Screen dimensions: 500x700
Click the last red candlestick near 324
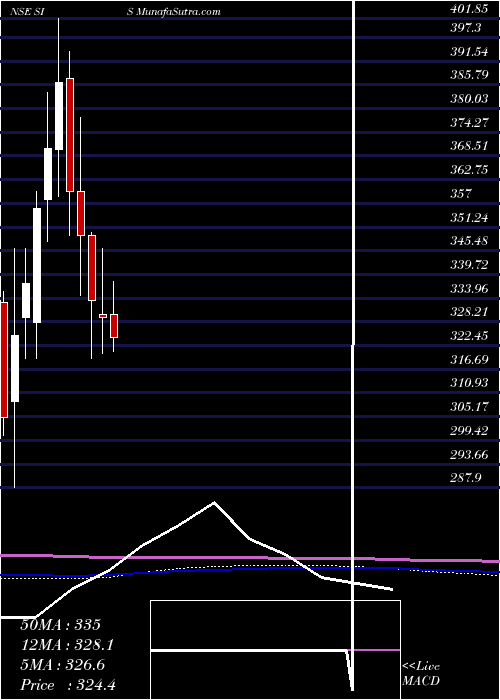114,326
